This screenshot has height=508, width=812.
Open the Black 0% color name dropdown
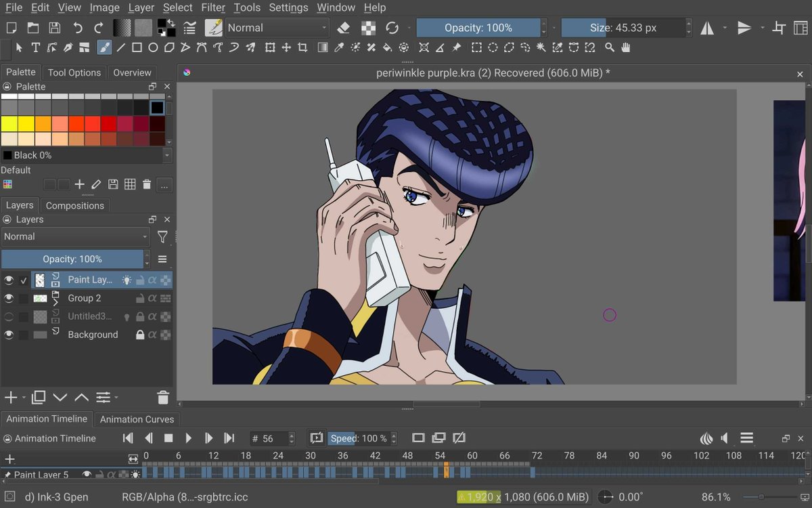point(86,155)
